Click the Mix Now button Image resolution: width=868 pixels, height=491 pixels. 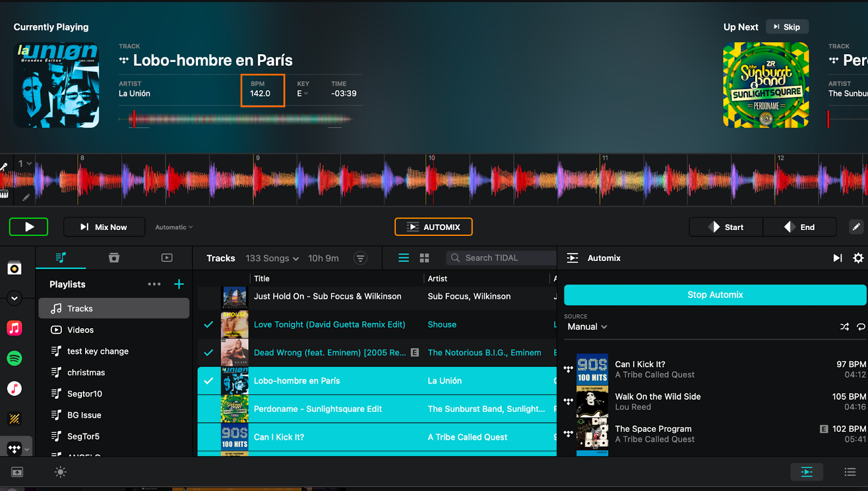pos(104,227)
